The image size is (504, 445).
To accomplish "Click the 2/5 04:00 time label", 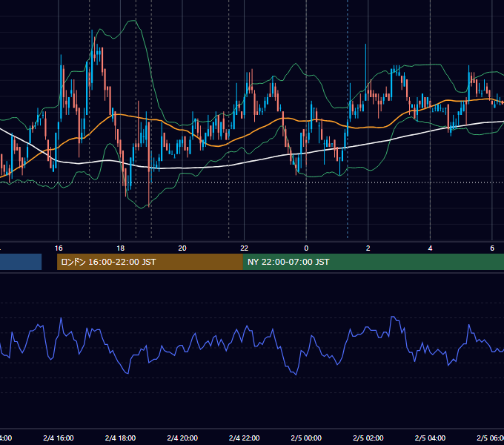I will (430, 438).
